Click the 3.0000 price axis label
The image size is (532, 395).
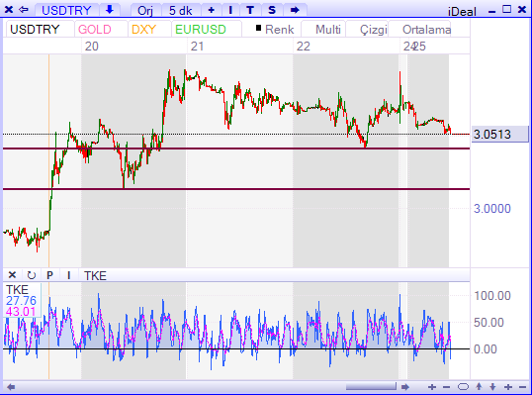[x=492, y=209]
